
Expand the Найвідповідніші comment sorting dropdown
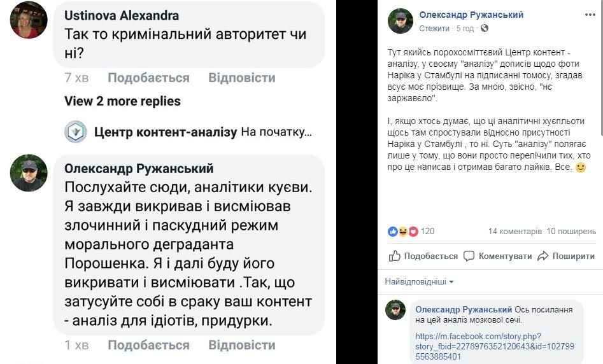tap(419, 281)
